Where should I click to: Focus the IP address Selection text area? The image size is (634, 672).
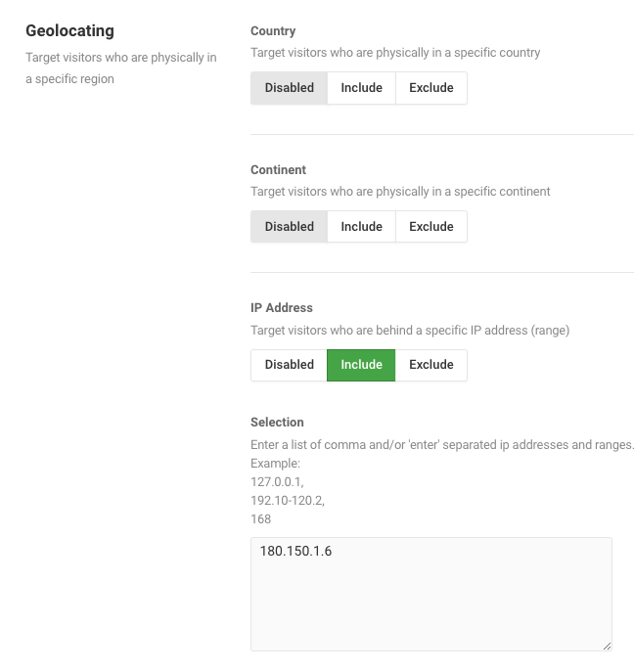[x=431, y=594]
